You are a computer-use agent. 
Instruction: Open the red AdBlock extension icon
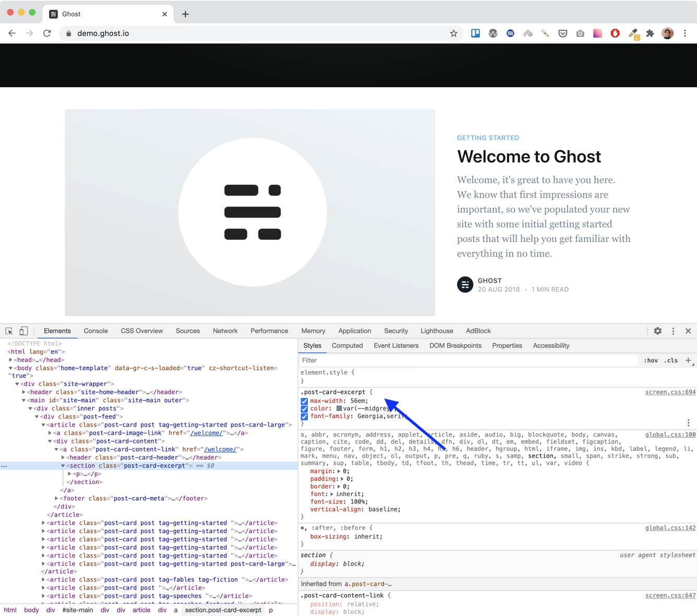(x=615, y=33)
